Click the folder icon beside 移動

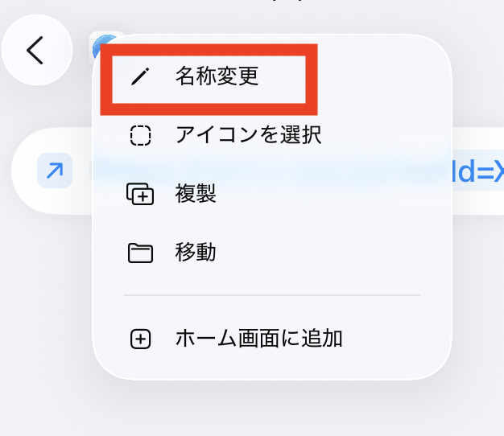pyautogui.click(x=140, y=253)
